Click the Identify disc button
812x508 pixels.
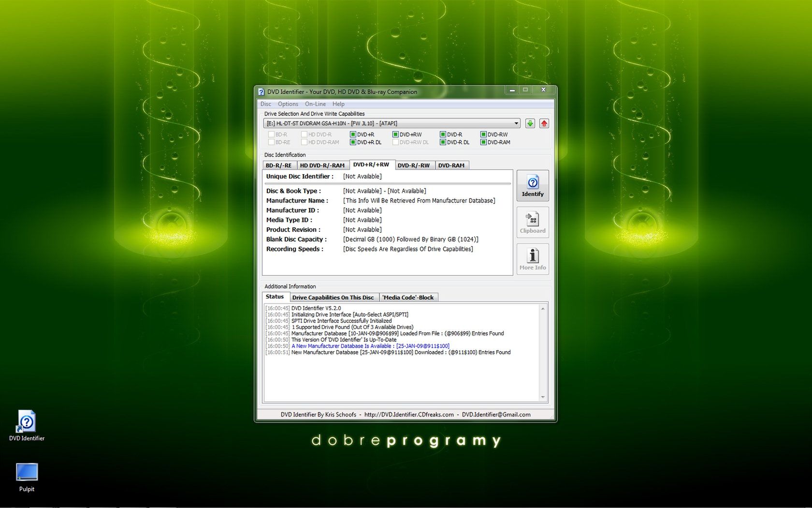coord(533,186)
